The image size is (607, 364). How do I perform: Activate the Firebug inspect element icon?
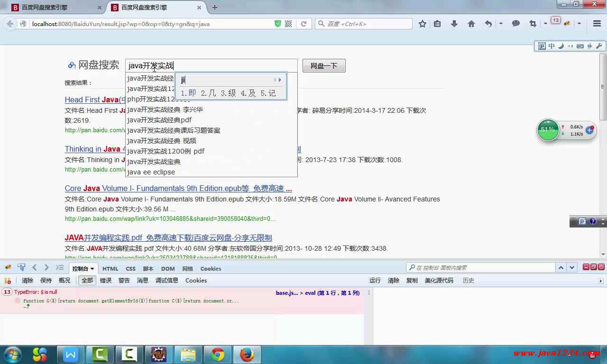coord(21,268)
